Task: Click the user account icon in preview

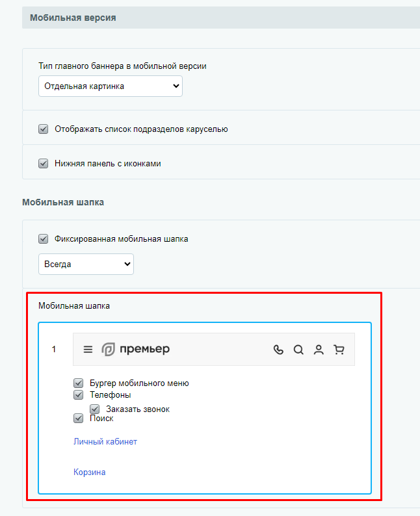Action: click(x=319, y=350)
